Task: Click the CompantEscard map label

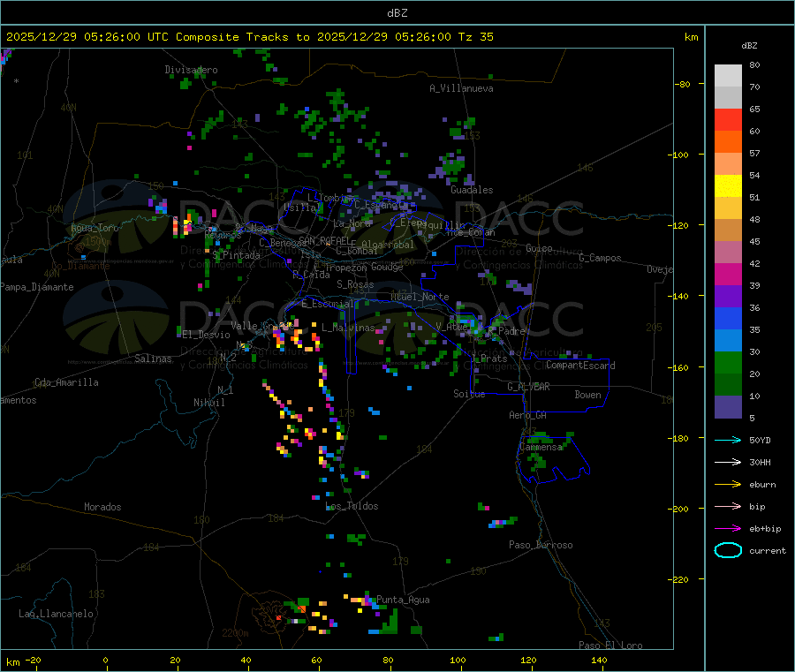Action: tap(580, 366)
